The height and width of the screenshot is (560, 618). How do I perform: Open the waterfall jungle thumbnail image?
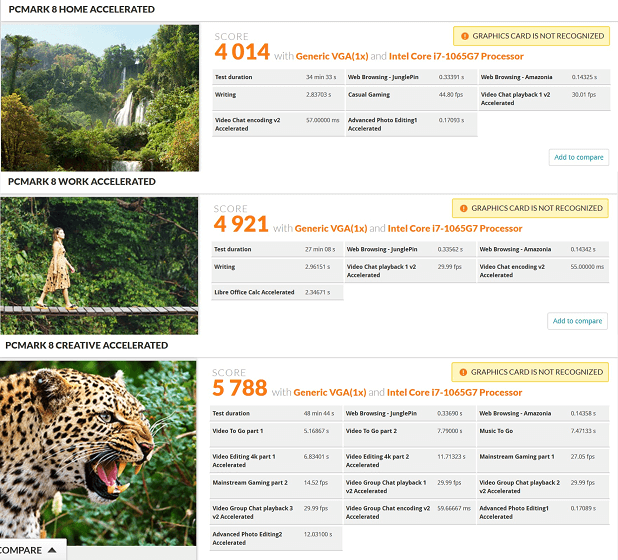(x=100, y=98)
